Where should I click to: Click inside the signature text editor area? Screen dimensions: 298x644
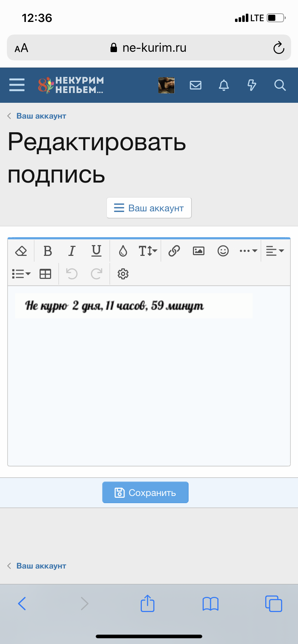(149, 376)
